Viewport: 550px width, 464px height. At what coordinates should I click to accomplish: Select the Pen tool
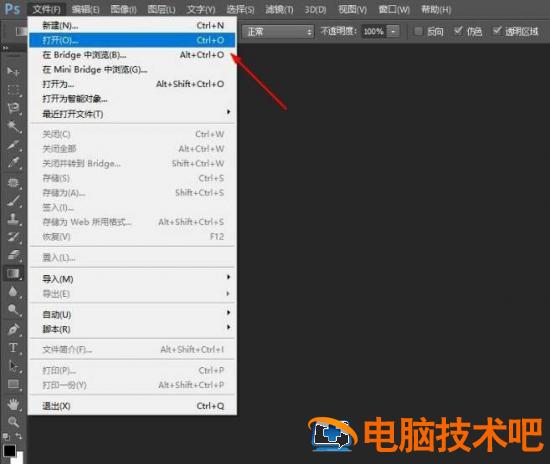point(13,330)
